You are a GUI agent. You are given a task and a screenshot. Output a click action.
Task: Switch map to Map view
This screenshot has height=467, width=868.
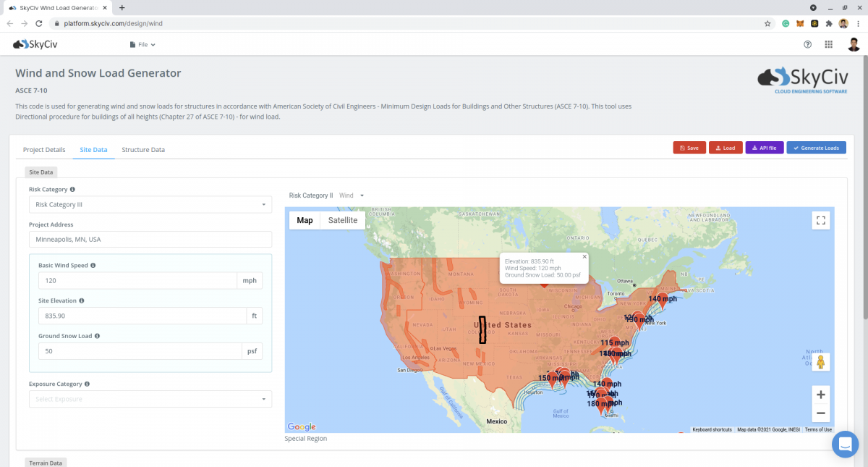click(305, 220)
